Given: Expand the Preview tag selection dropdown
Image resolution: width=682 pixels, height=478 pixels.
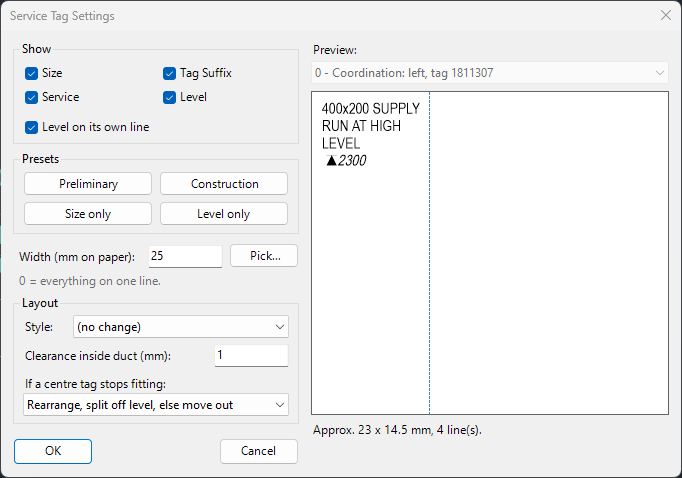Looking at the screenshot, I should 490,73.
